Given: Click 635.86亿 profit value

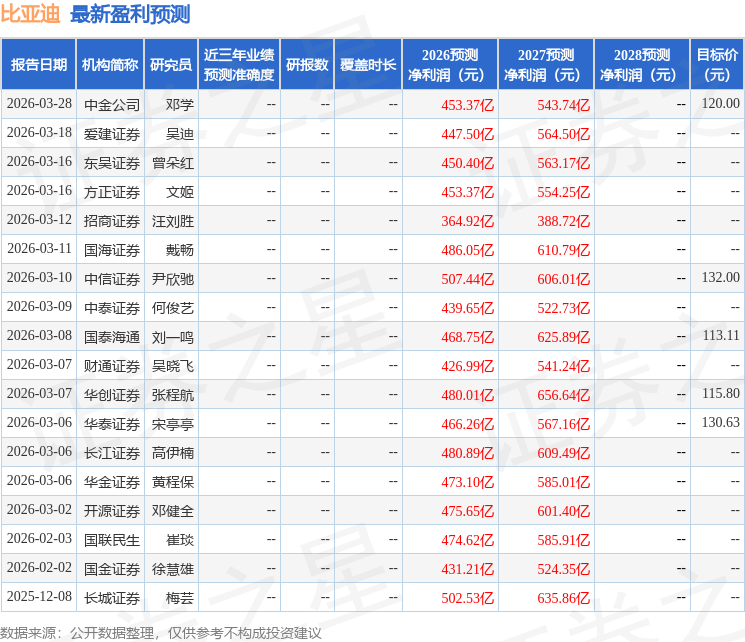Looking at the screenshot, I should click(x=564, y=598).
